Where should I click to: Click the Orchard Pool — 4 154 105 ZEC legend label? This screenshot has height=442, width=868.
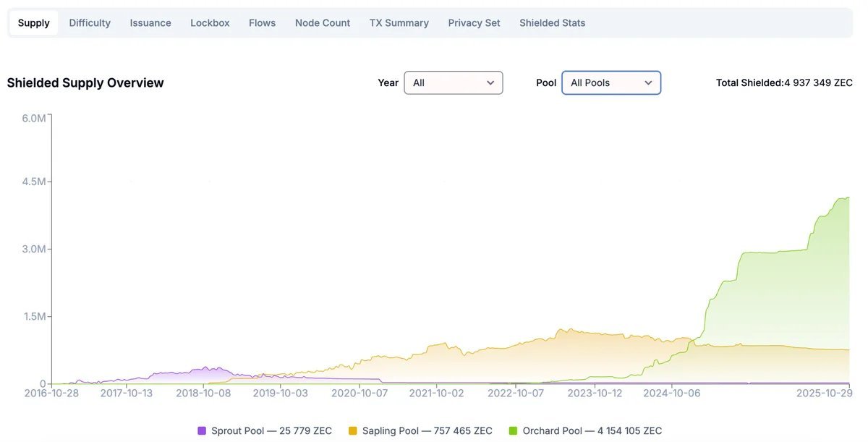tap(592, 431)
